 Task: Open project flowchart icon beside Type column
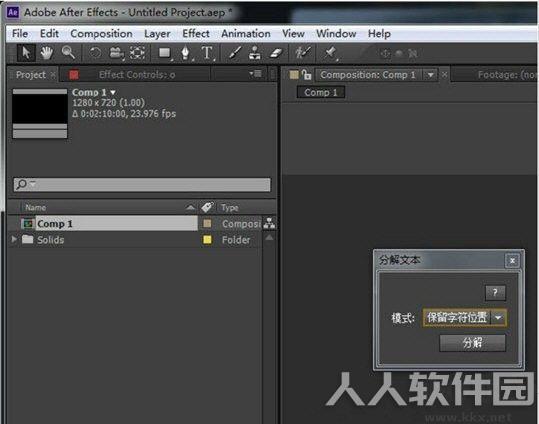(269, 223)
